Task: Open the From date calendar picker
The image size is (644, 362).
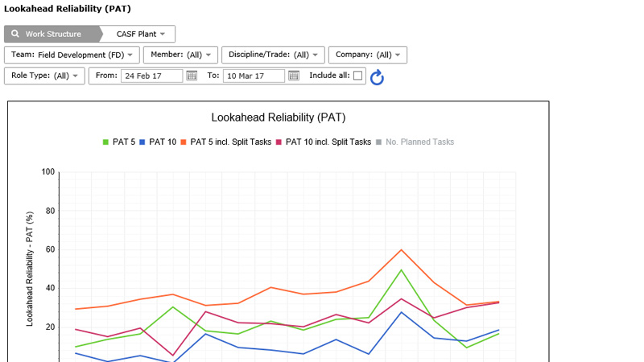Action: [x=192, y=76]
